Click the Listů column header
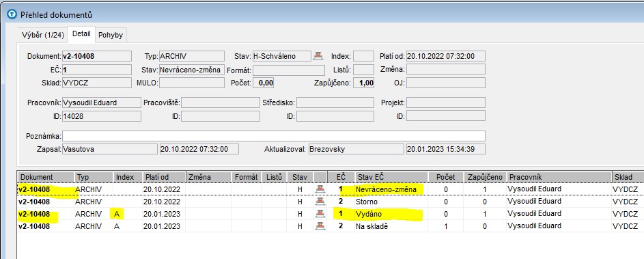The image size is (644, 259). (274, 177)
